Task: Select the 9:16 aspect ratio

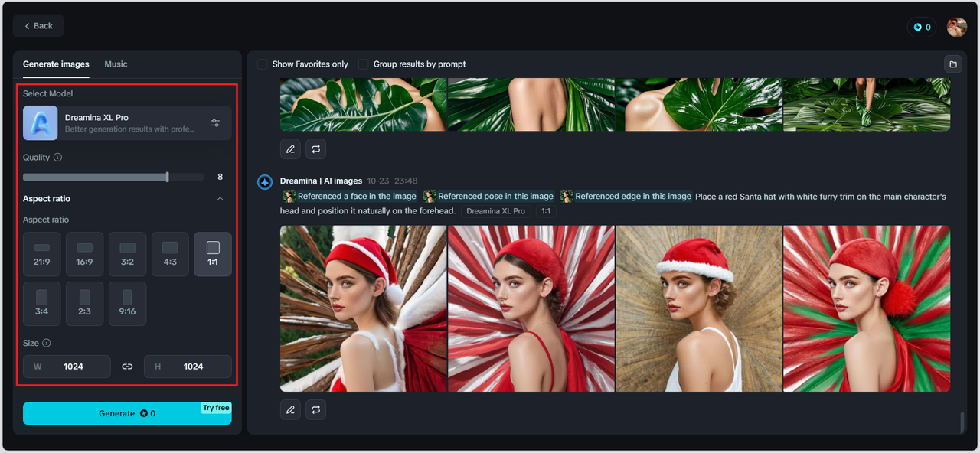Action: click(x=127, y=304)
